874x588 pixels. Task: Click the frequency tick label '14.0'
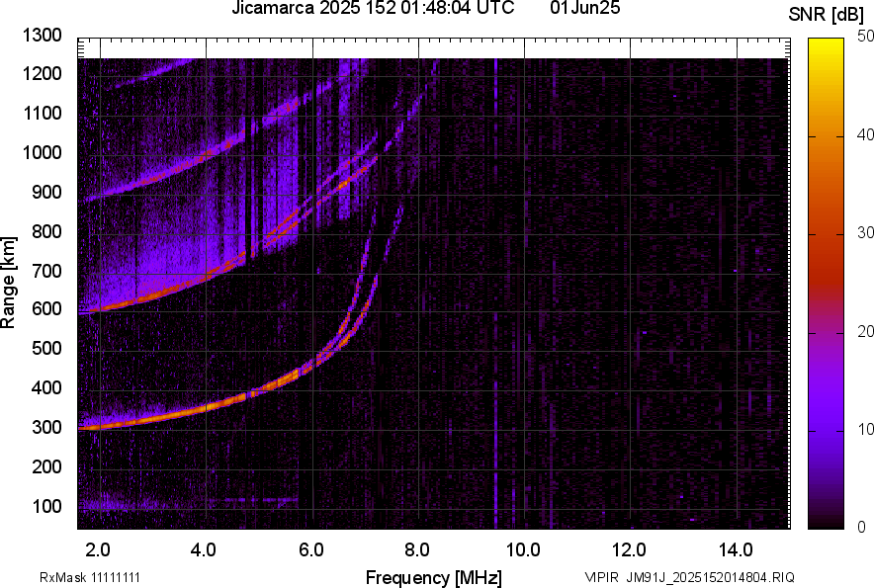pos(736,550)
